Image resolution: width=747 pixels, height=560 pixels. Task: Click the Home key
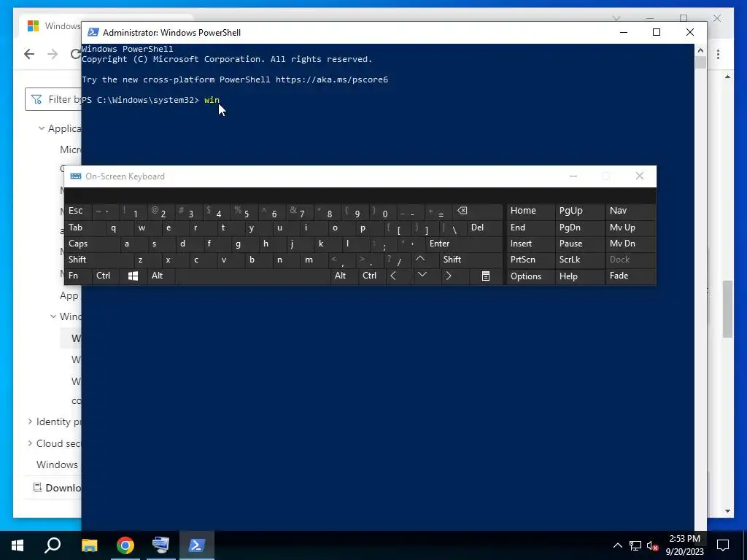point(530,211)
